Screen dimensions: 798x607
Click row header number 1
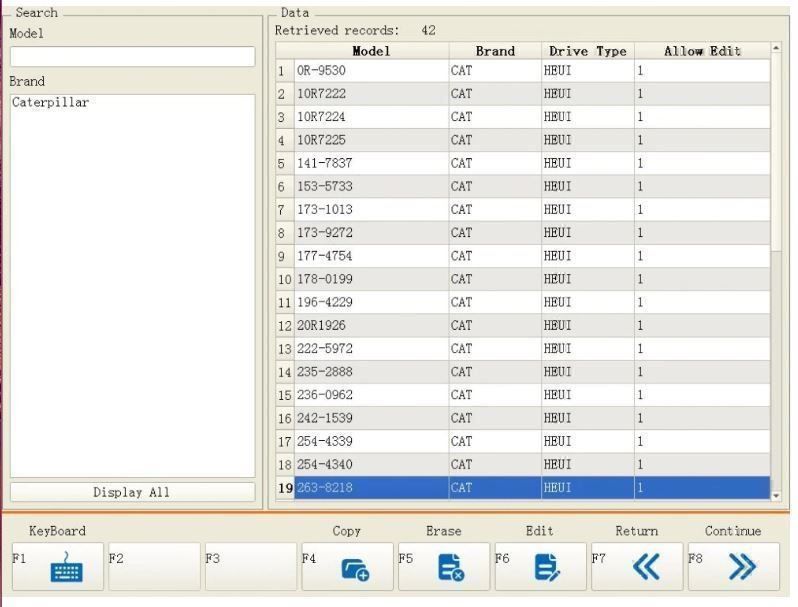[x=285, y=71]
